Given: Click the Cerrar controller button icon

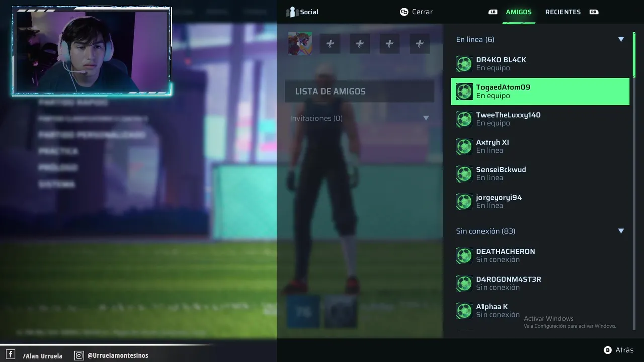Looking at the screenshot, I should (404, 12).
